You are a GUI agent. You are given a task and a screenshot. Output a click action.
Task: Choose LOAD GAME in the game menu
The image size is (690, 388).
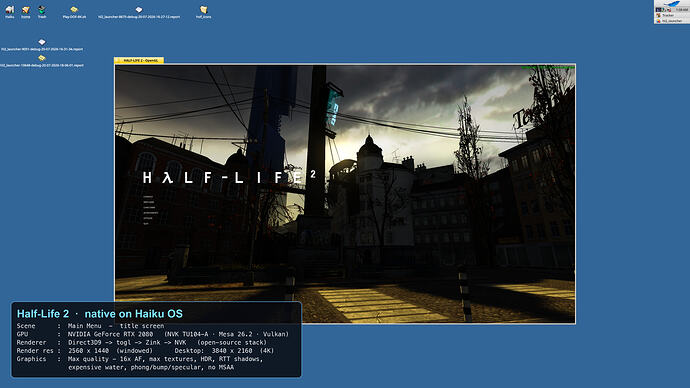click(x=149, y=208)
